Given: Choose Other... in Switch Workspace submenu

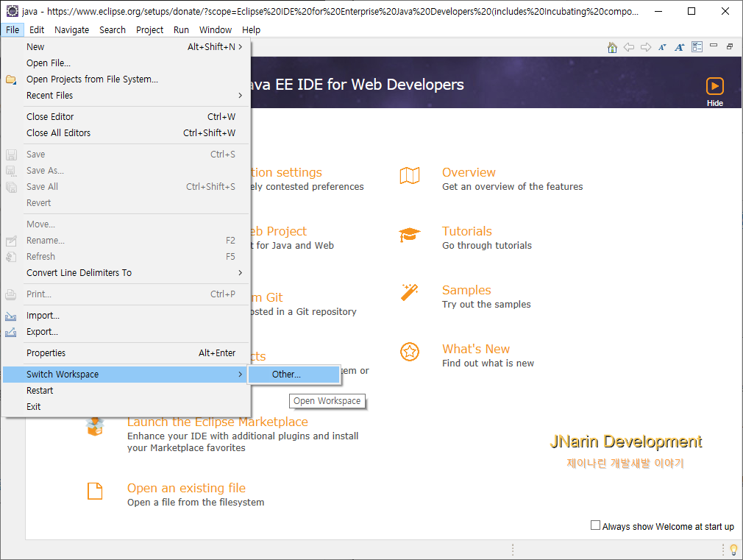Looking at the screenshot, I should 294,374.
